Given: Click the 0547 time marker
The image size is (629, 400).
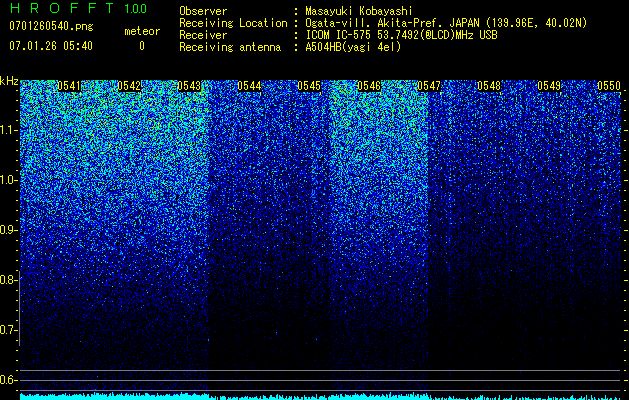Looking at the screenshot, I should 429,86.
